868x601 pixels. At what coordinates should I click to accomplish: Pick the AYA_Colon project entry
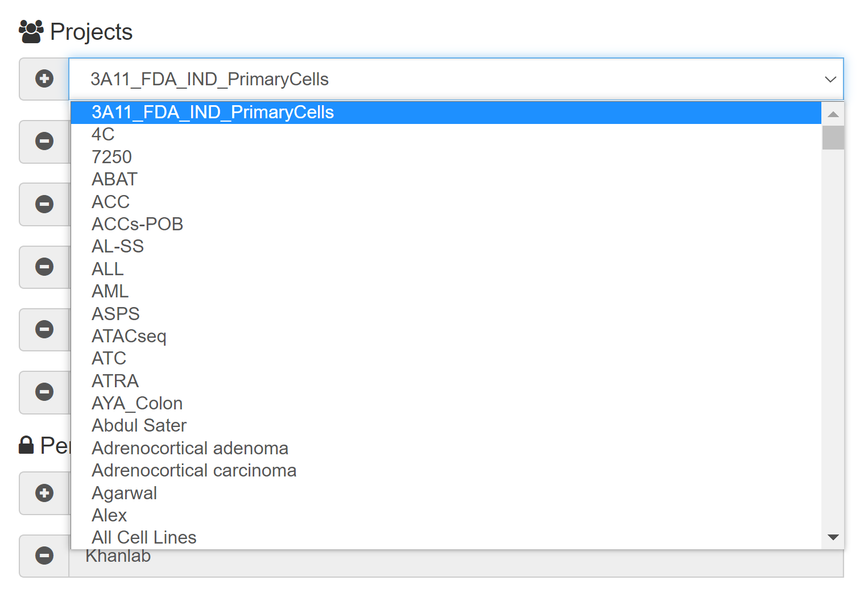pyautogui.click(x=137, y=403)
